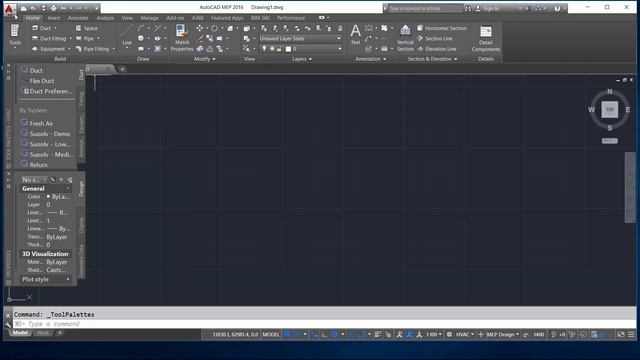Click the new drawing tab plus button
This screenshot has width=640, height=360.
click(122, 69)
